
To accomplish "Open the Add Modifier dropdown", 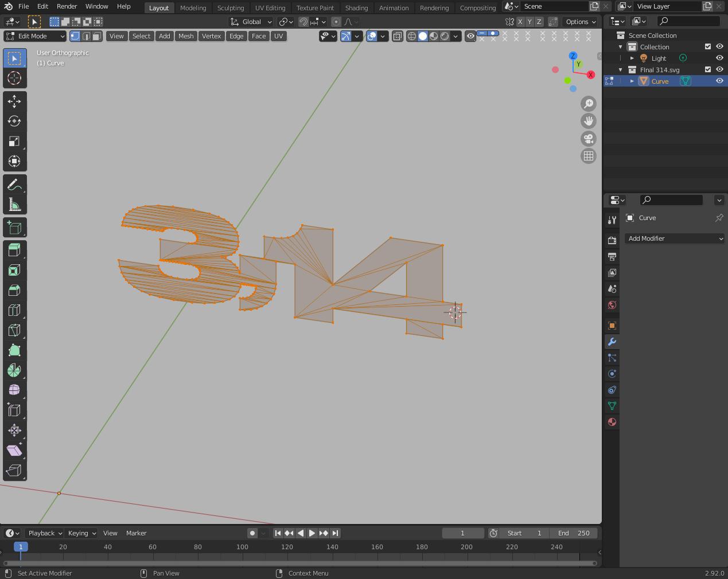I will pos(675,238).
